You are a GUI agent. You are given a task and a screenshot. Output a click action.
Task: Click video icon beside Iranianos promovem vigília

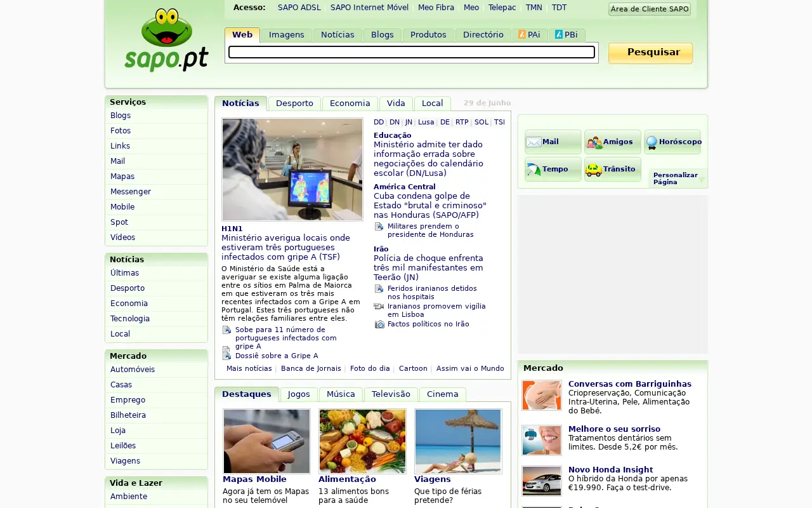pyautogui.click(x=379, y=306)
